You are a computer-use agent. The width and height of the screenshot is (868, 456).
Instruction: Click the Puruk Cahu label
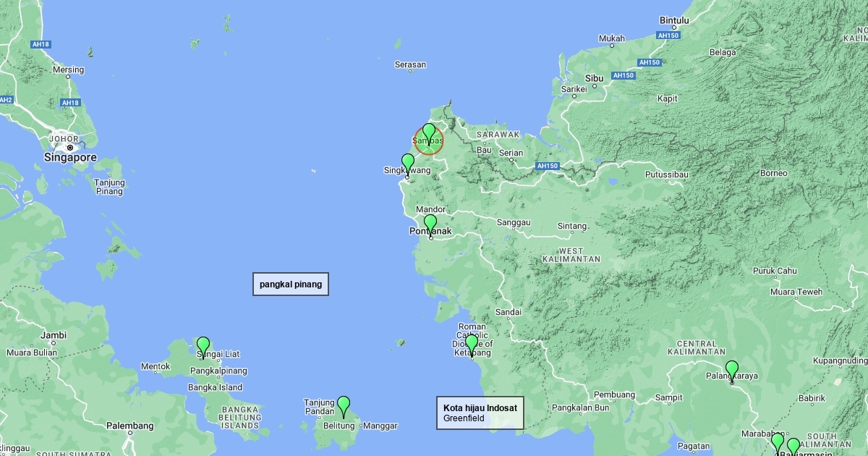[x=775, y=271]
